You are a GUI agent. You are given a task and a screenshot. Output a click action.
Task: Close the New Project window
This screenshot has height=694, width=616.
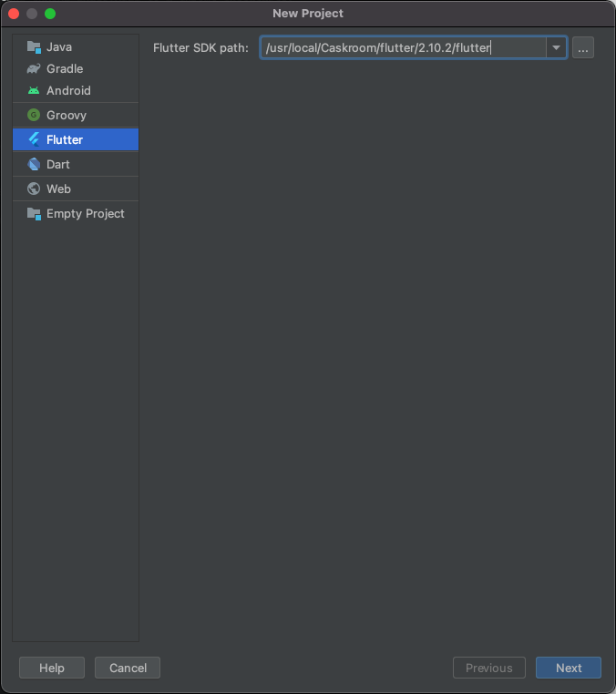click(x=14, y=14)
